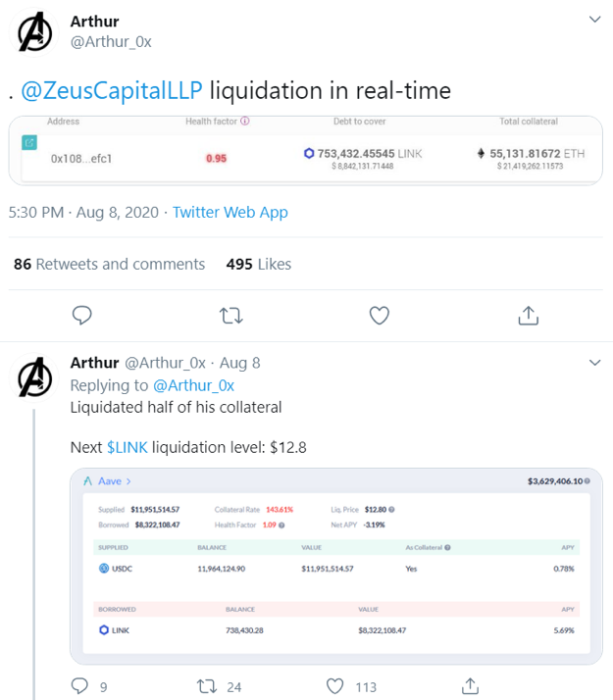Click the Twitter Web App source link

(230, 212)
